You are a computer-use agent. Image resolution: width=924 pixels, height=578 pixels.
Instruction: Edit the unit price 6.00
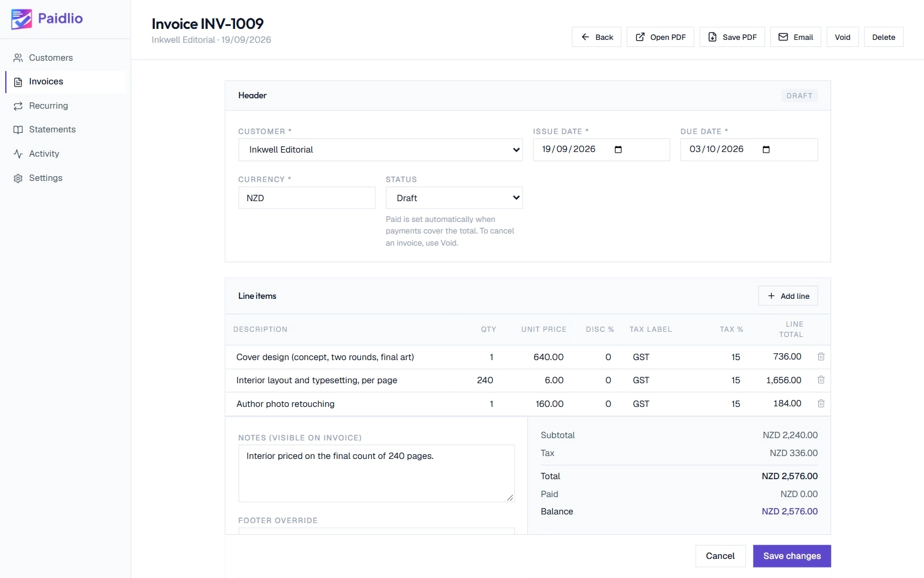coord(542,380)
